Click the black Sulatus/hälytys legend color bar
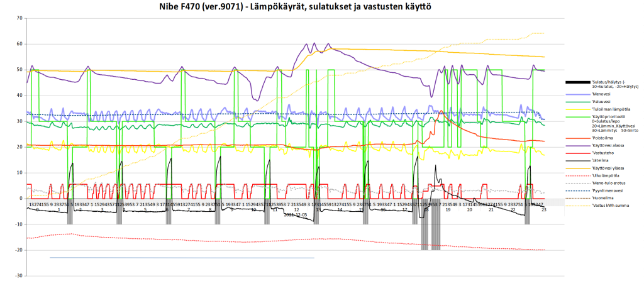 pyautogui.click(x=577, y=83)
